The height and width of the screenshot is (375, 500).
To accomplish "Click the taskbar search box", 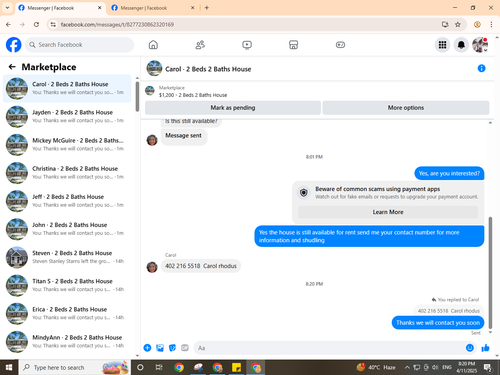I will (75, 367).
